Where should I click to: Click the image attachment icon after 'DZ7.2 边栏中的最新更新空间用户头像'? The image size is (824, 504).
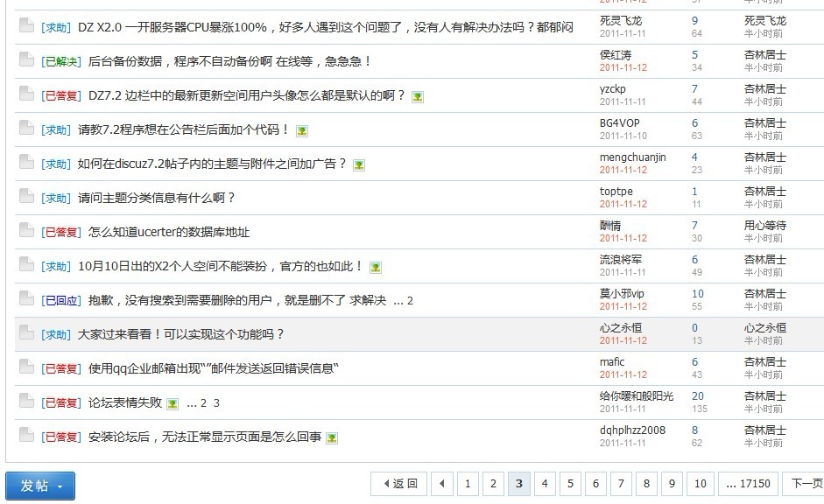click(x=418, y=96)
